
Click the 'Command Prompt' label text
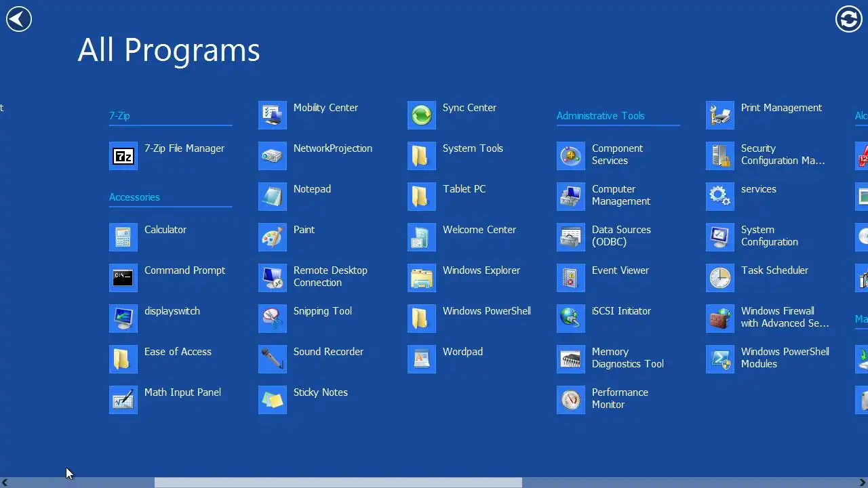[x=184, y=270]
